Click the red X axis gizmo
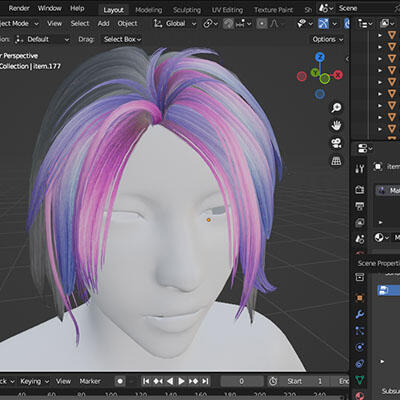 [338, 75]
